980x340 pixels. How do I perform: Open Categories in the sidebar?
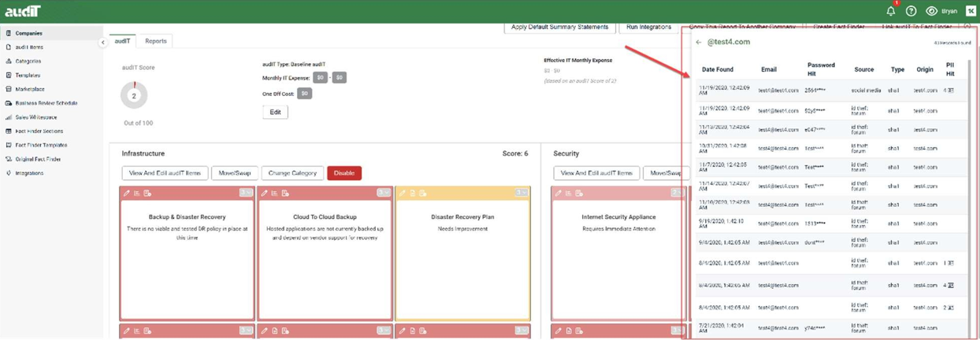coord(51,61)
